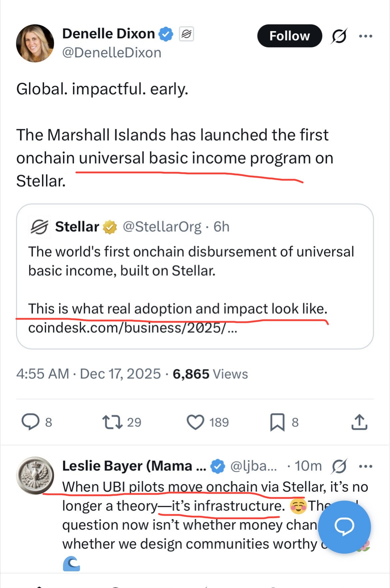The image size is (390, 588).
Task: Open the coindesk.com article link
Action: pyautogui.click(x=133, y=328)
